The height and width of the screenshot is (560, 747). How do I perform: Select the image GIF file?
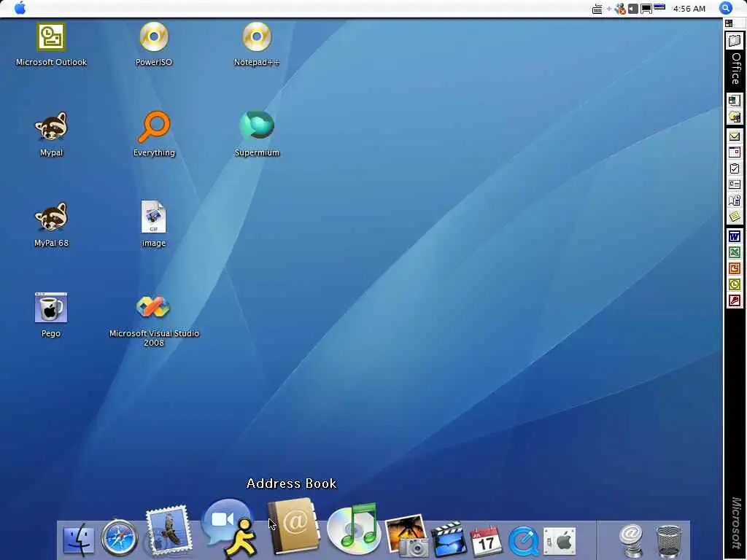pos(153,224)
